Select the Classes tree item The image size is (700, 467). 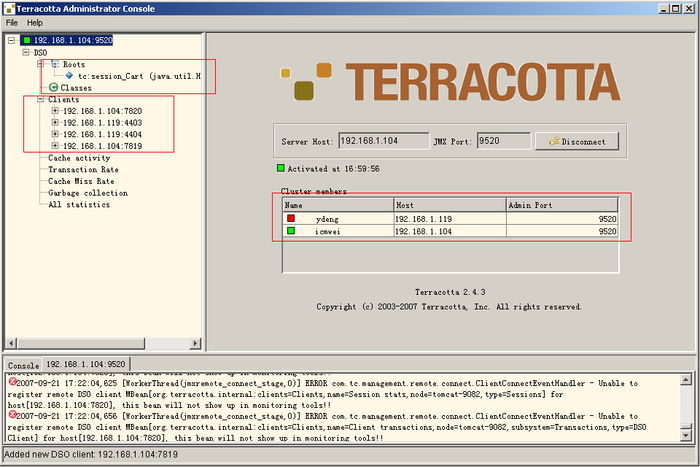pos(76,88)
